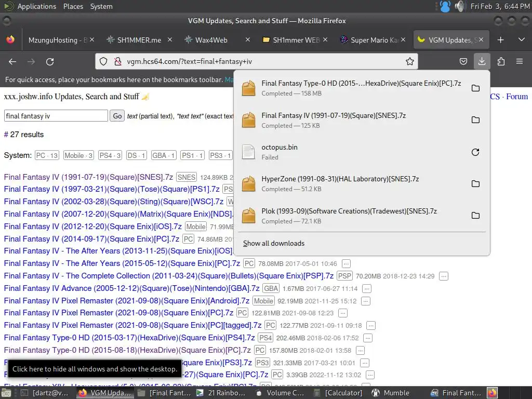Open the extensions puzzle icon
This screenshot has height=399, width=532.
[501, 61]
